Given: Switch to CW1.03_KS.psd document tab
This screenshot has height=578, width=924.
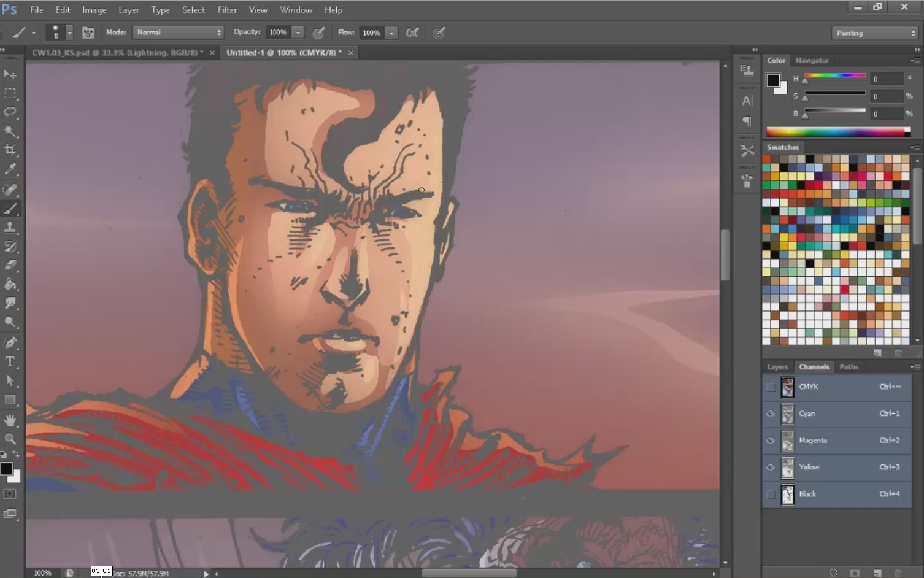Looking at the screenshot, I should (117, 53).
